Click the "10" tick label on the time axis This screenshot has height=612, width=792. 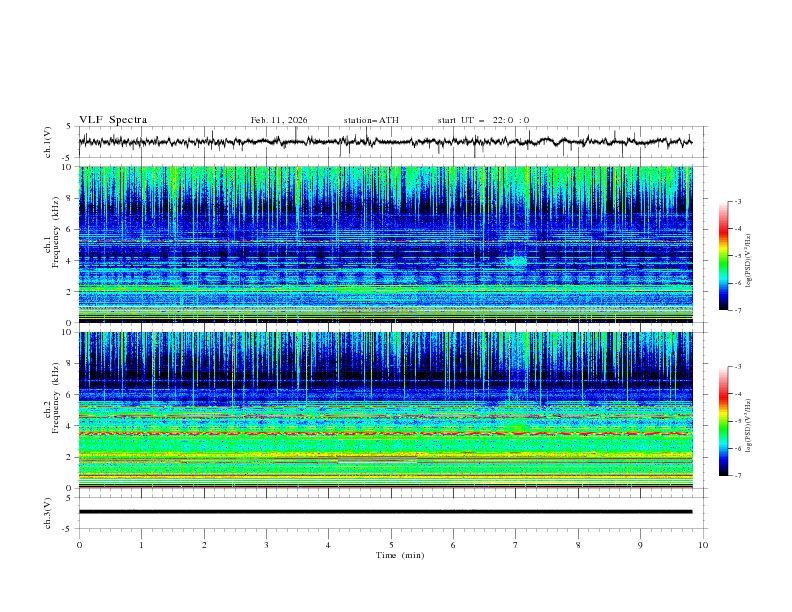click(x=703, y=545)
